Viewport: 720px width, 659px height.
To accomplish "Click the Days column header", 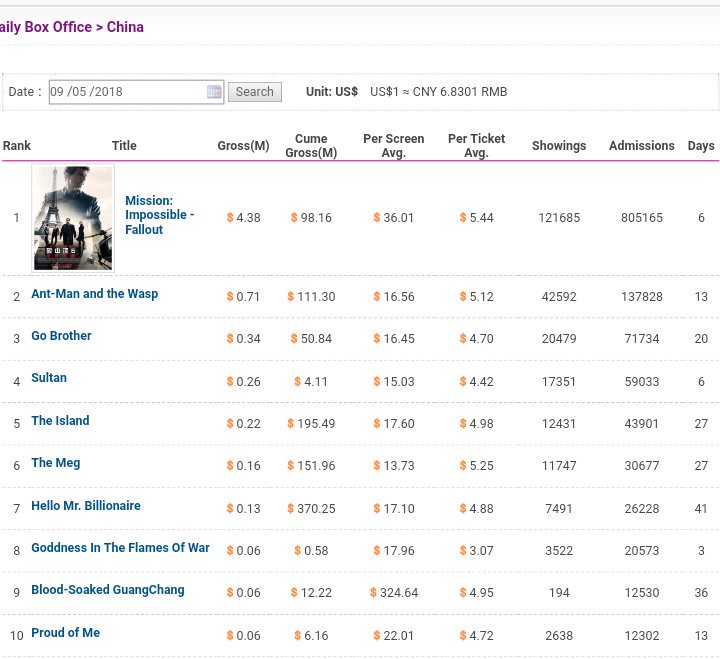I will click(701, 146).
